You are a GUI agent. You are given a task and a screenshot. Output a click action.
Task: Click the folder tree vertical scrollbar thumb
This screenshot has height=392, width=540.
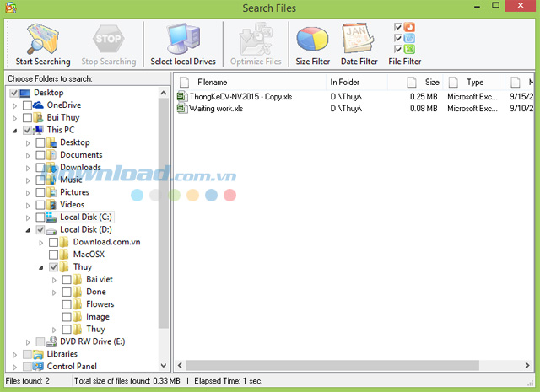point(164,213)
